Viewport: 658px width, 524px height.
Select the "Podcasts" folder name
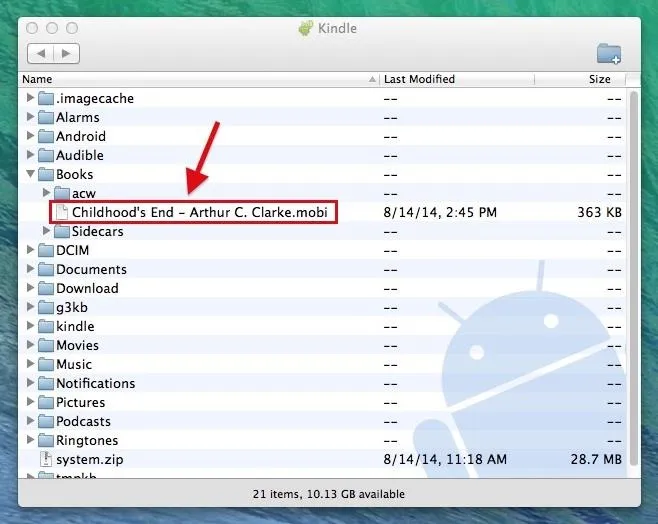(84, 421)
